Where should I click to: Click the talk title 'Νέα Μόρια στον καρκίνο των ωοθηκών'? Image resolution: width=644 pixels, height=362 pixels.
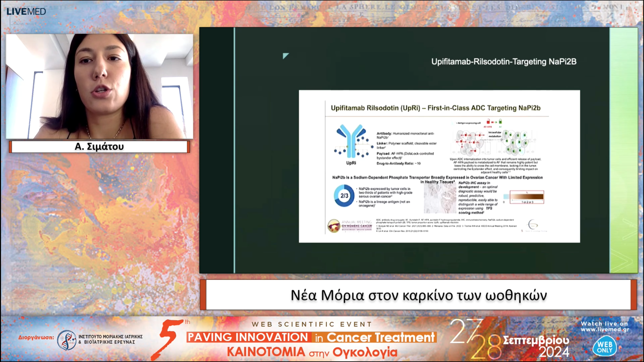tap(419, 295)
